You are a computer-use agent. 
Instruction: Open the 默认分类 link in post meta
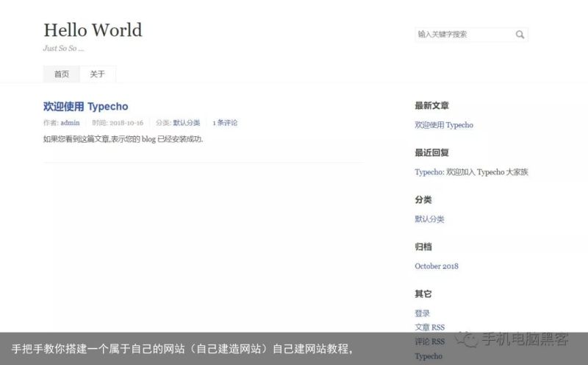pos(187,123)
